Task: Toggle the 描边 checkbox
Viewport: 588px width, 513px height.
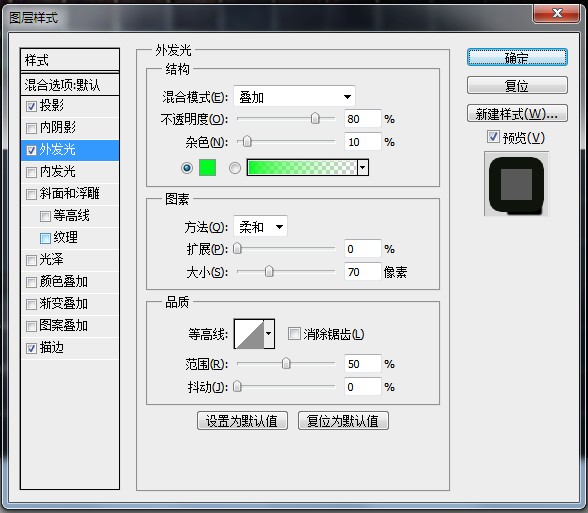Action: pyautogui.click(x=31, y=348)
